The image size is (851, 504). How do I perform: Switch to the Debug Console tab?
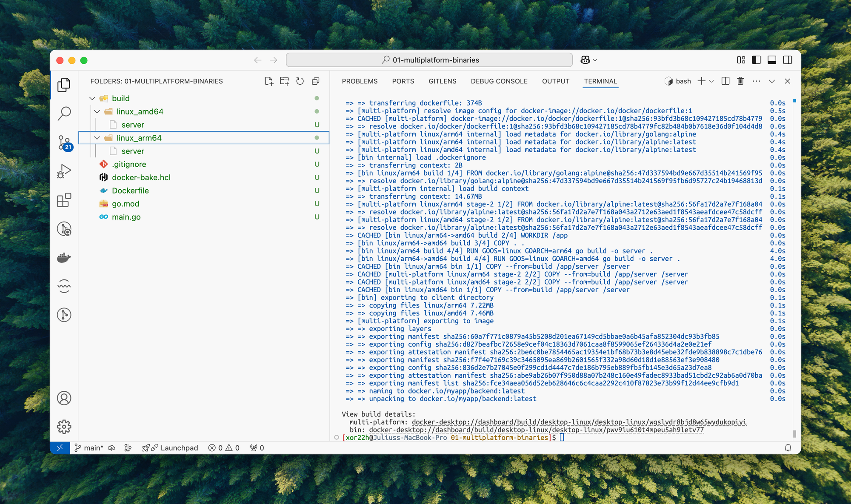tap(499, 81)
